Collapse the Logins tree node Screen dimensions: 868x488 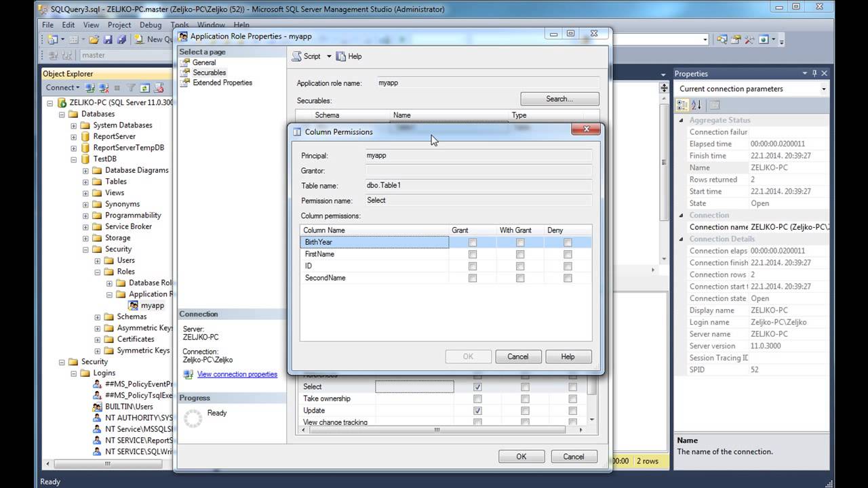74,373
